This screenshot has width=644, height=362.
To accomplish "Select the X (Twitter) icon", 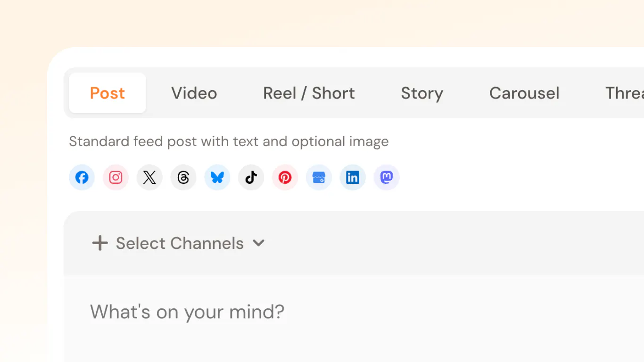I will [x=149, y=178].
